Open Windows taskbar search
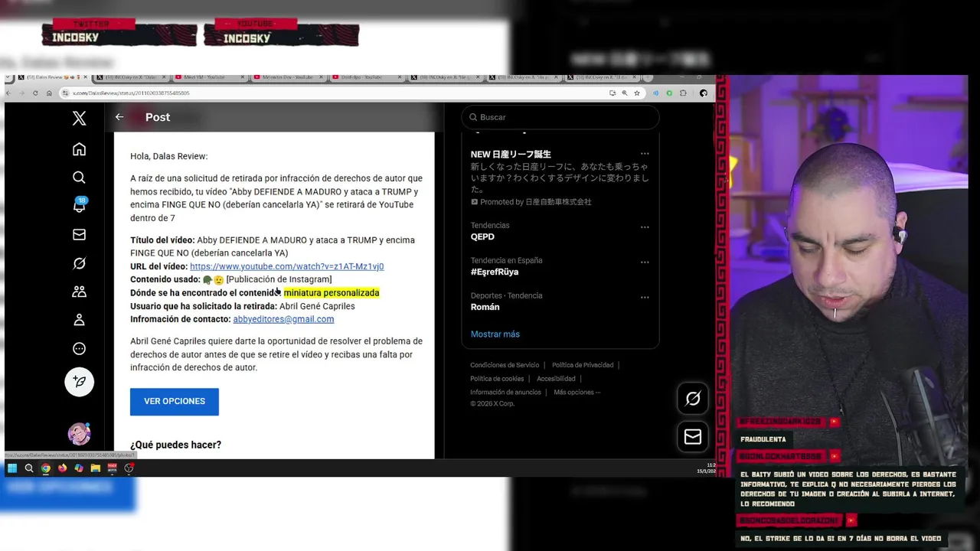Viewport: 980px width, 551px height. (29, 468)
